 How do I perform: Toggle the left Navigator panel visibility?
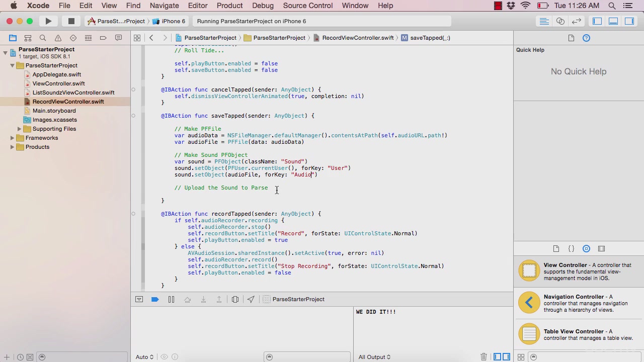click(x=597, y=21)
